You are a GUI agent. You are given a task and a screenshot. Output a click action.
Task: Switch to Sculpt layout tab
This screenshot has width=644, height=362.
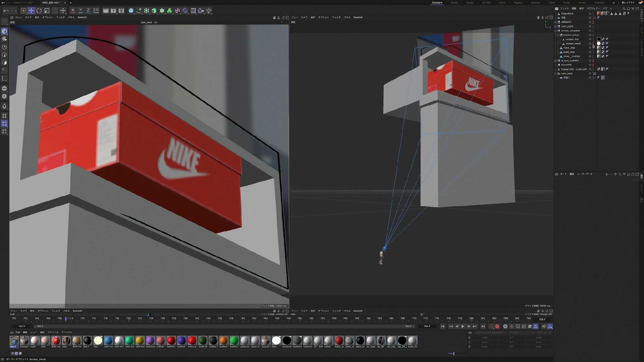coord(470,3)
